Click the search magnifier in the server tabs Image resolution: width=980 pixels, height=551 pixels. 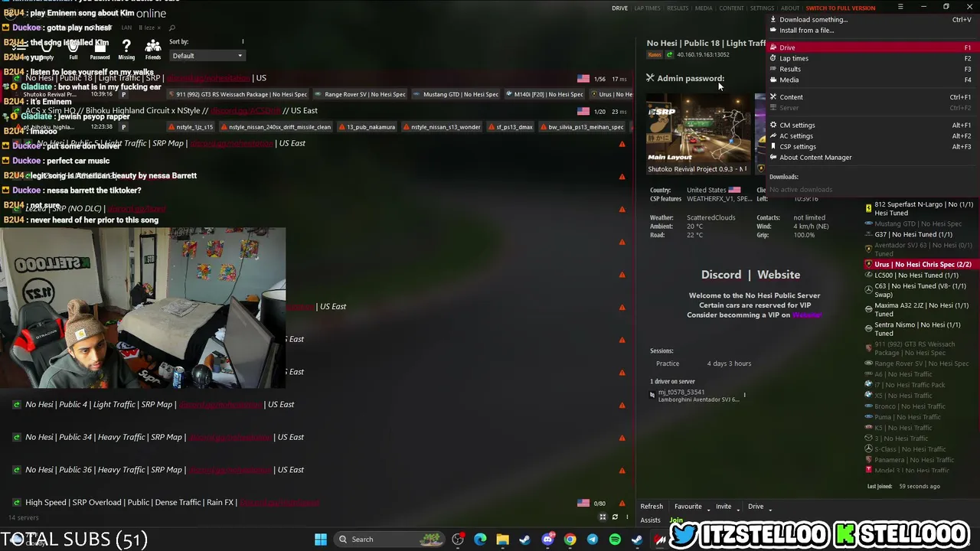tap(171, 28)
